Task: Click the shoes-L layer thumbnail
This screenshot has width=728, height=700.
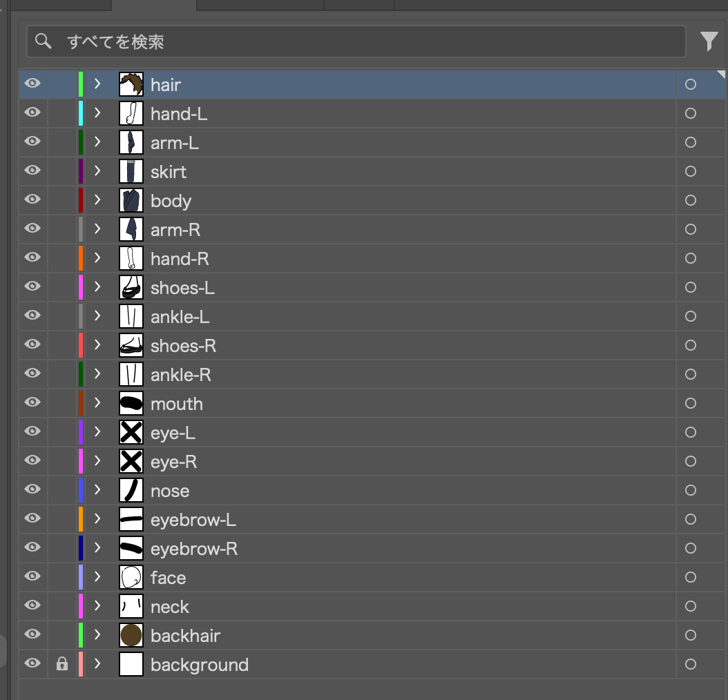Action: [x=131, y=286]
